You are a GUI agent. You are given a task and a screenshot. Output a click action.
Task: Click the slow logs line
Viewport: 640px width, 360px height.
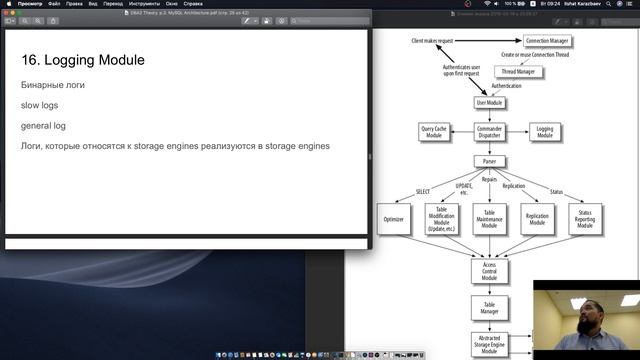40,105
